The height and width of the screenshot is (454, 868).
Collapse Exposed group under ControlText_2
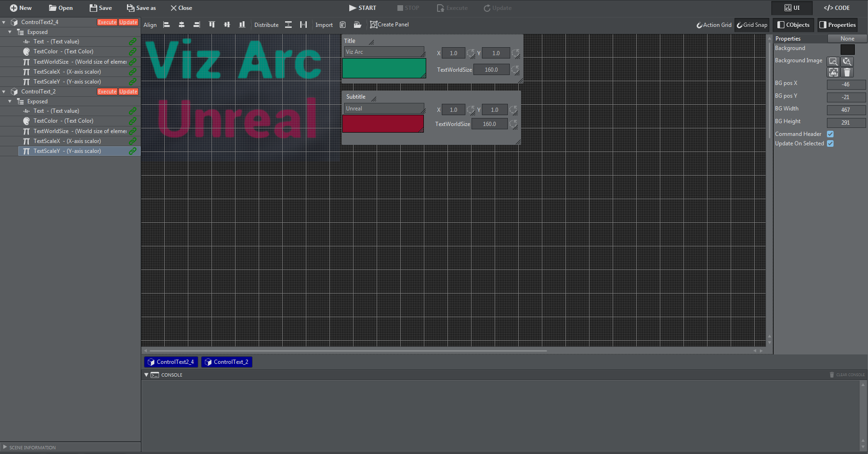click(x=10, y=101)
